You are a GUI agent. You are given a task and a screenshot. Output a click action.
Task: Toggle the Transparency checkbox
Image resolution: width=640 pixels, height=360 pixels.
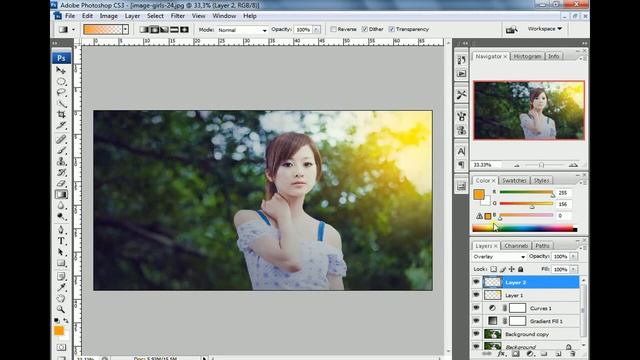(x=391, y=29)
